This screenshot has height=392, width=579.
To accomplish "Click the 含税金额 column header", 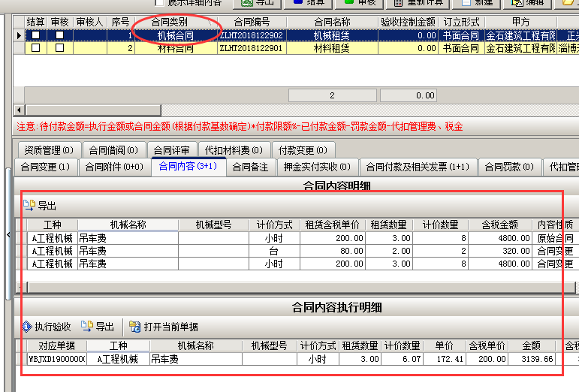I will (499, 225).
